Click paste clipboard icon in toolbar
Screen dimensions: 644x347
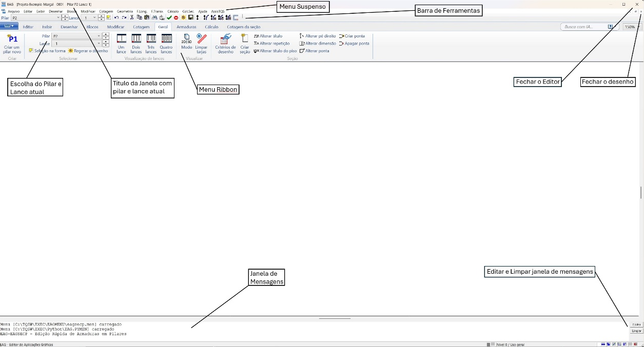(147, 17)
